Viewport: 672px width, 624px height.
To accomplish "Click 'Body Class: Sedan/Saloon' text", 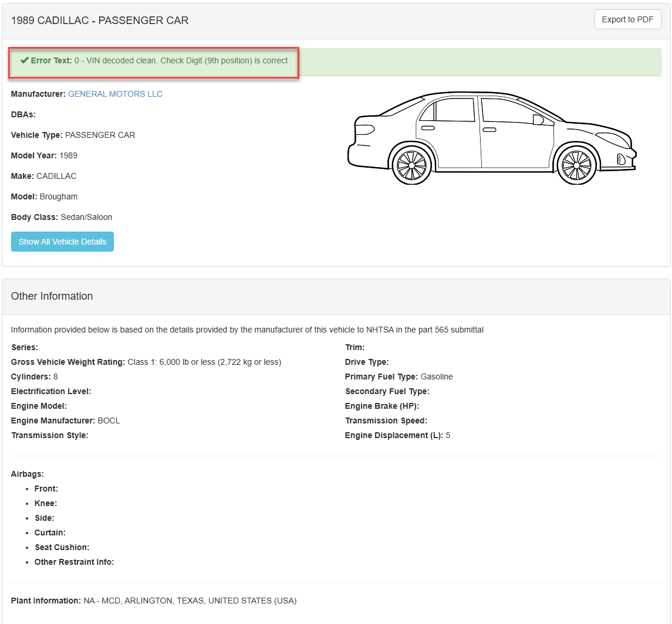I will tap(62, 218).
